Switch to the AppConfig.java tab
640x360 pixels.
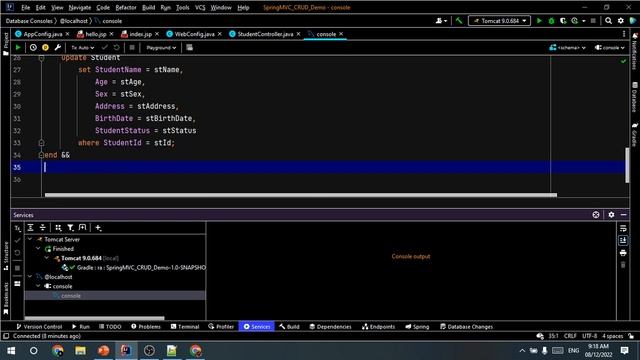[x=43, y=34]
